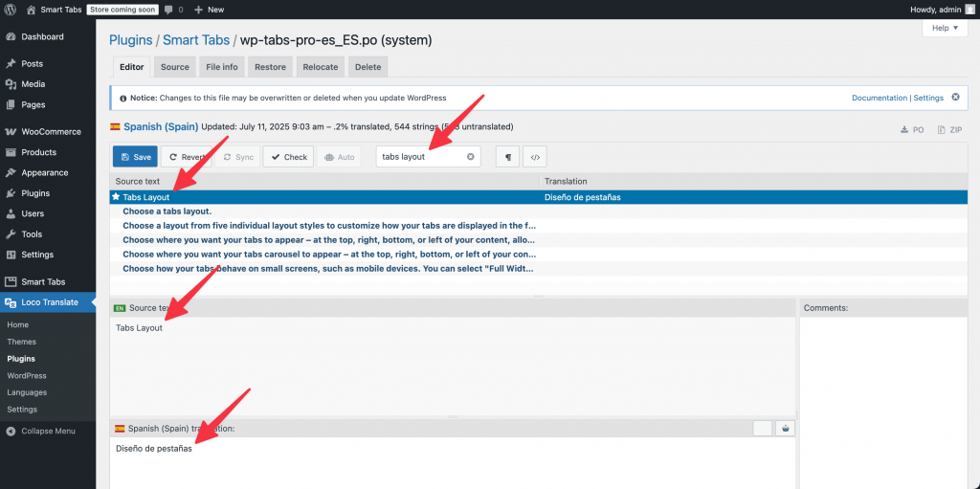Click the Comments text area
The height and width of the screenshot is (489, 980).
tap(883, 403)
